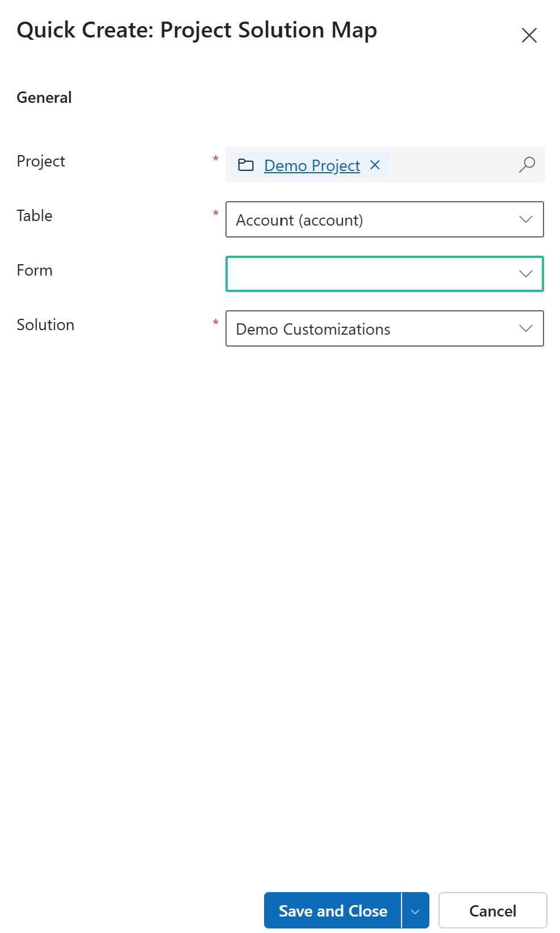Select the Account (account) table value
The width and height of the screenshot is (560, 933).
[x=299, y=220]
